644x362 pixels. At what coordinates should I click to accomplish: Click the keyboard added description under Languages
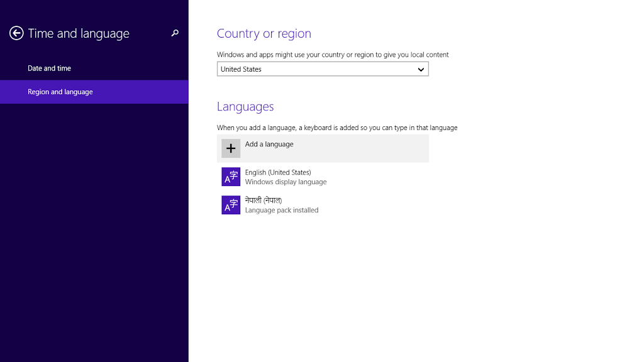click(337, 128)
